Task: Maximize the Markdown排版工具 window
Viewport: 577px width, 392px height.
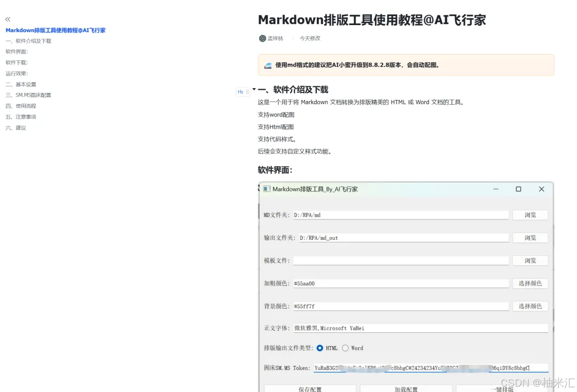Action: click(x=518, y=189)
